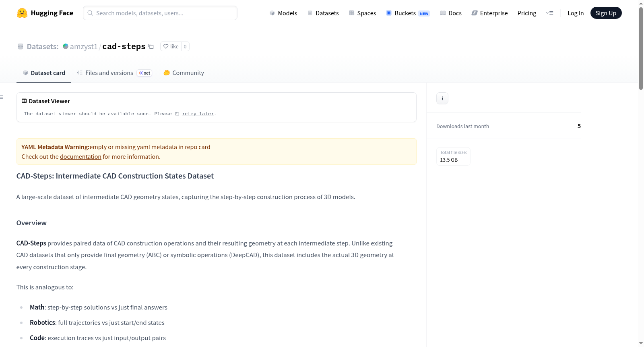644x347 pixels.
Task: Open the amzyst1 profile link
Action: [84, 46]
